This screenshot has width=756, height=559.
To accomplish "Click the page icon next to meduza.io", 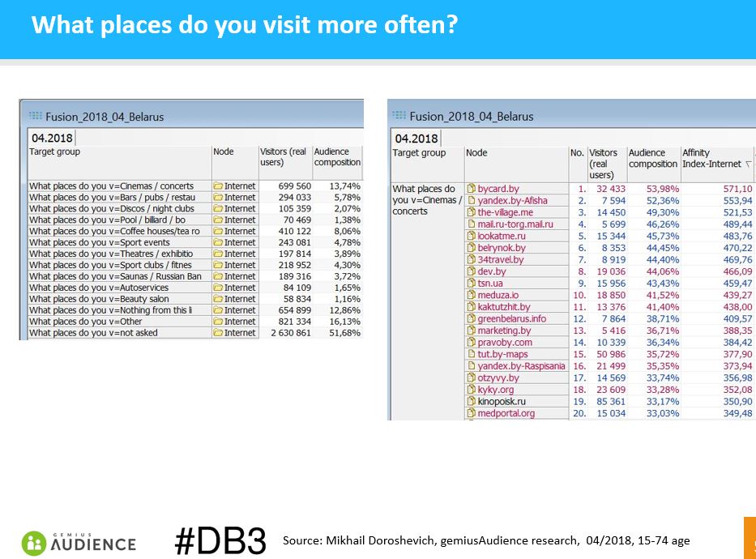I will click(472, 296).
